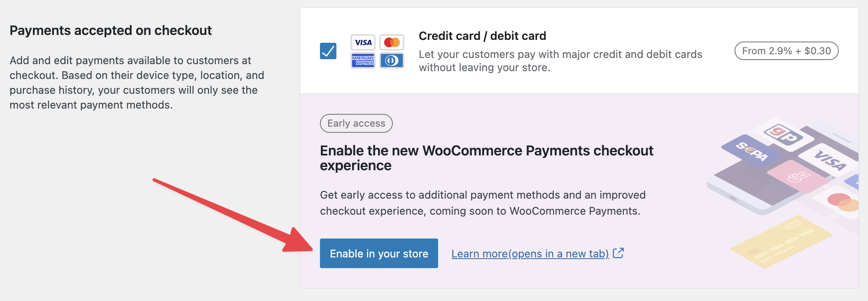Open the Learn more link
Screen dimensions: 868x301
pos(530,254)
